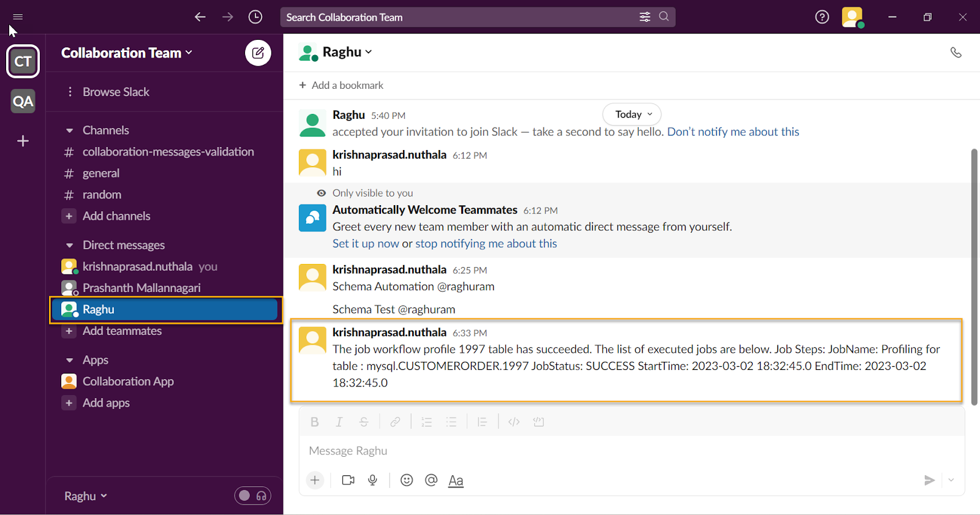Screen dimensions: 980x515
Task: Click the @raghuram mention in Schema Test
Action: (427, 310)
